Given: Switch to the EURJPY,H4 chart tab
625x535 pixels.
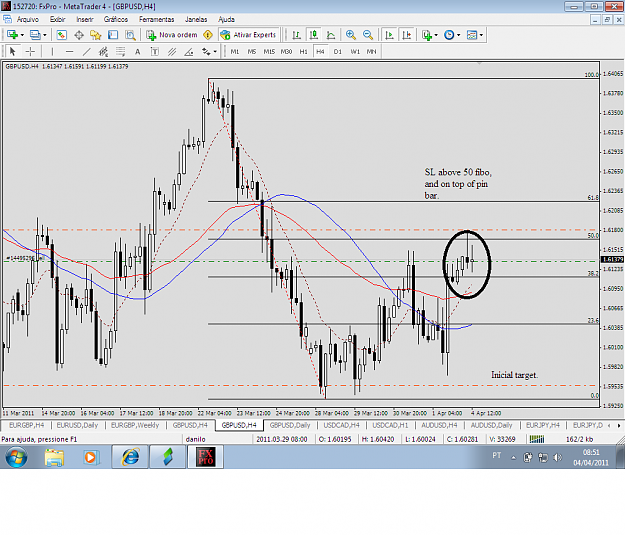Looking at the screenshot, I should [x=542, y=425].
